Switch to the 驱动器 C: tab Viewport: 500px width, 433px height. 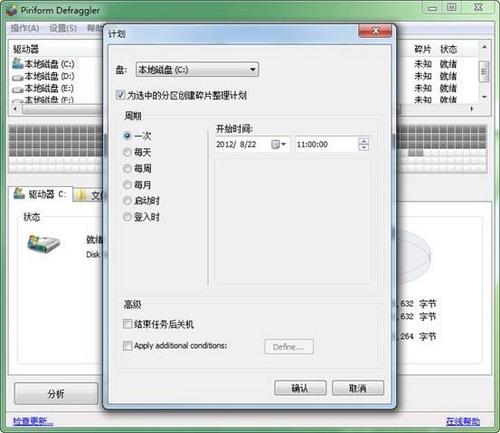pos(41,194)
